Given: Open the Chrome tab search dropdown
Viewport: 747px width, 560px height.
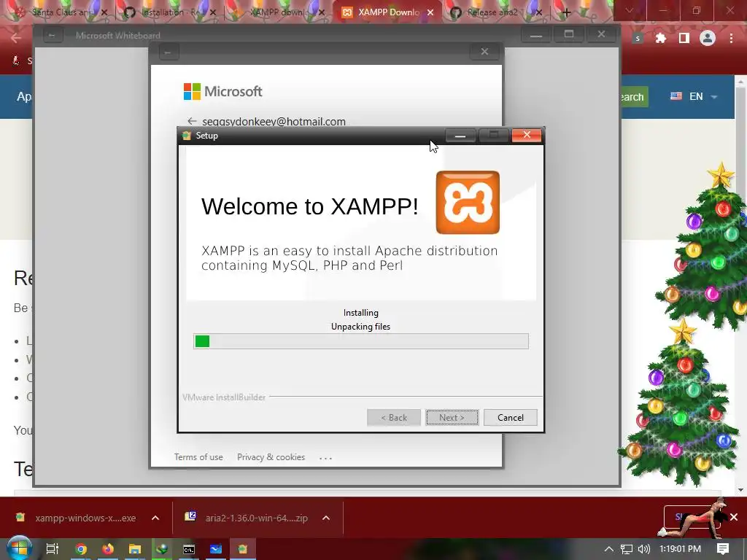Looking at the screenshot, I should 630,10.
